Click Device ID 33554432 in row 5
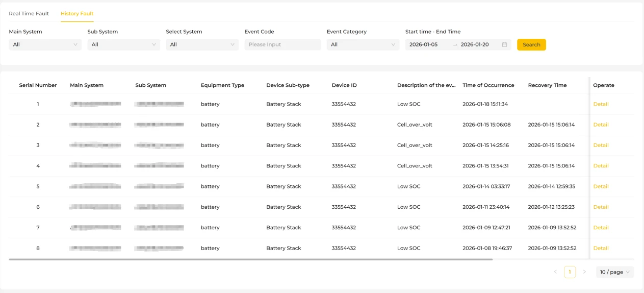 click(x=344, y=186)
